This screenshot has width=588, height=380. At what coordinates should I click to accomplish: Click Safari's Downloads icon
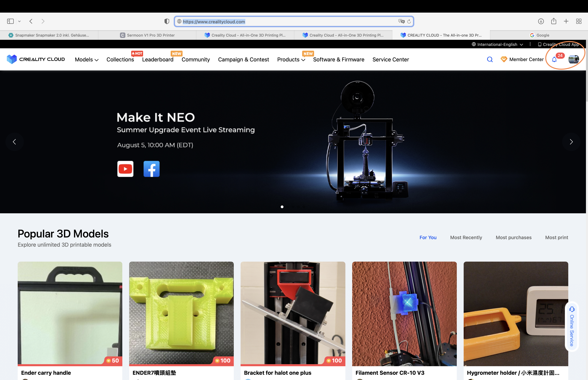click(541, 21)
